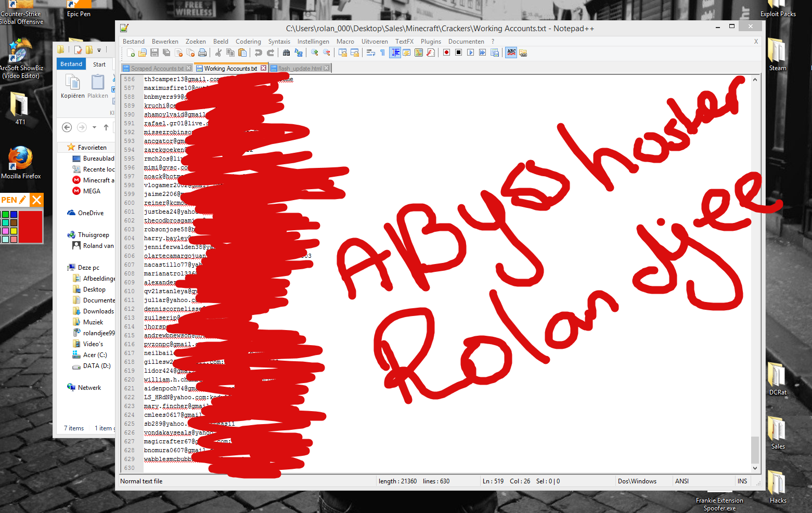Pick green swatch in Epic Pen palette
Image resolution: width=812 pixels, height=513 pixels.
tap(5, 215)
